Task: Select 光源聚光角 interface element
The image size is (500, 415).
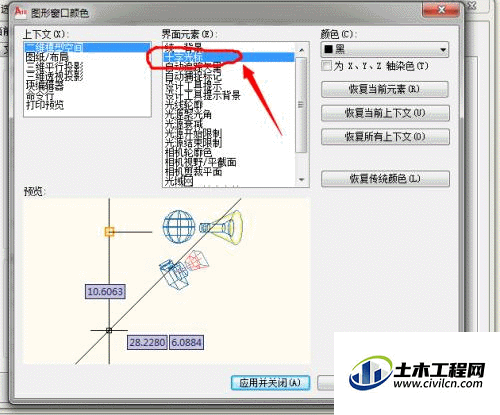Action: coord(229,115)
